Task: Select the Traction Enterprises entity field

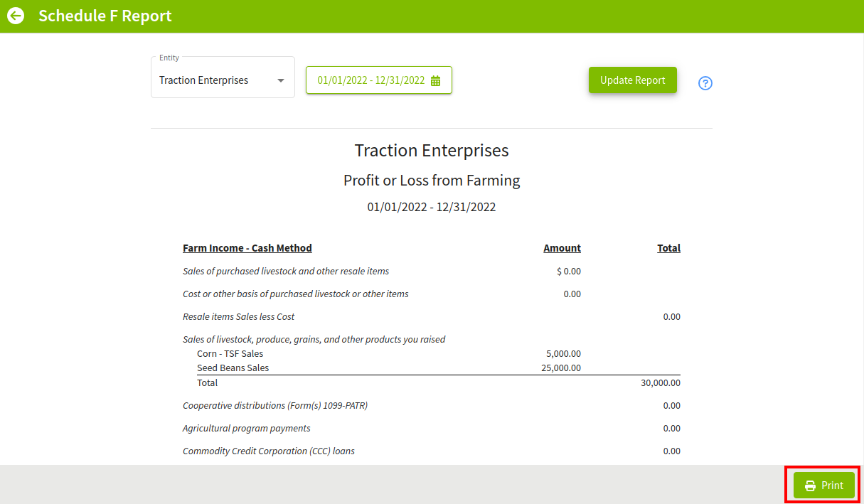Action: (223, 77)
